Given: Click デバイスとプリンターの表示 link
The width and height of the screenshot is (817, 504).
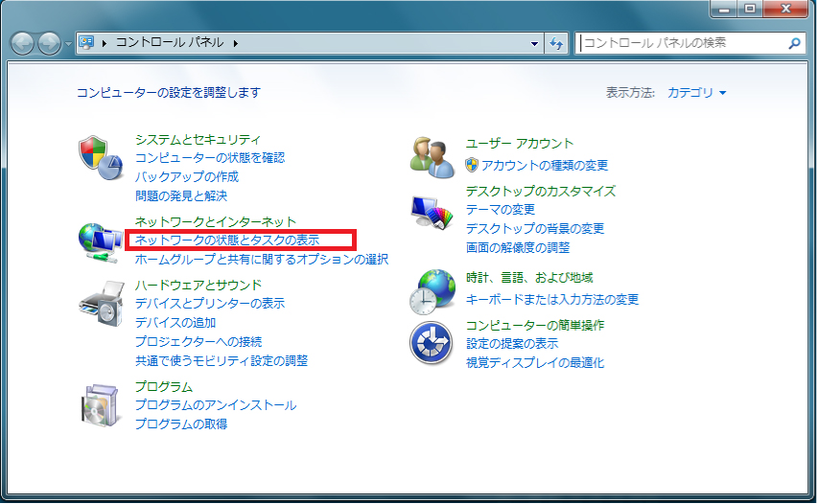Looking at the screenshot, I should (x=210, y=303).
